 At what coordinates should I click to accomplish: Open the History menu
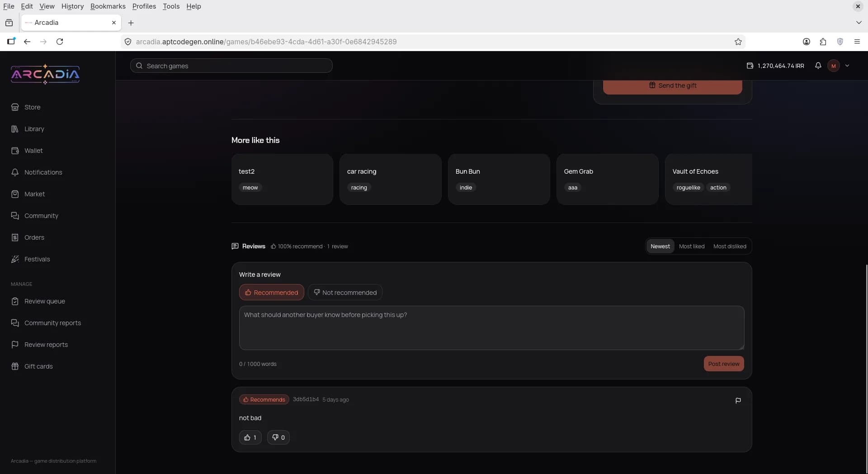click(x=72, y=6)
